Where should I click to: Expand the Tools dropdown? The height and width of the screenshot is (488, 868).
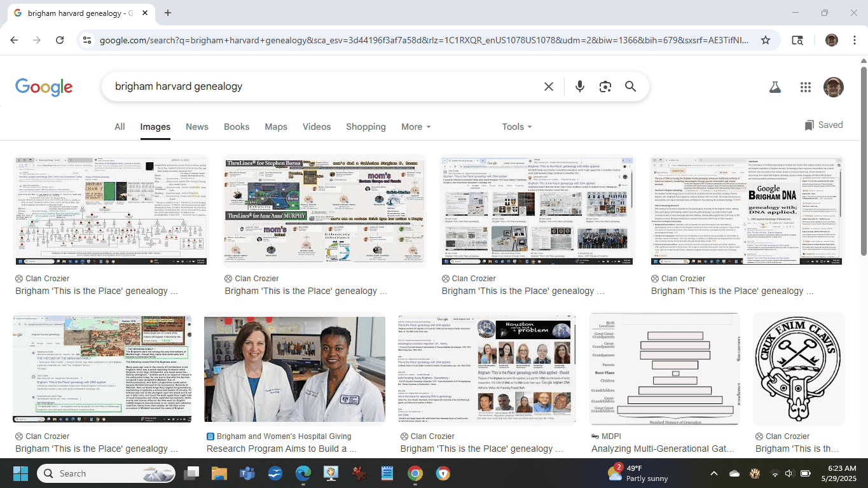click(x=516, y=127)
